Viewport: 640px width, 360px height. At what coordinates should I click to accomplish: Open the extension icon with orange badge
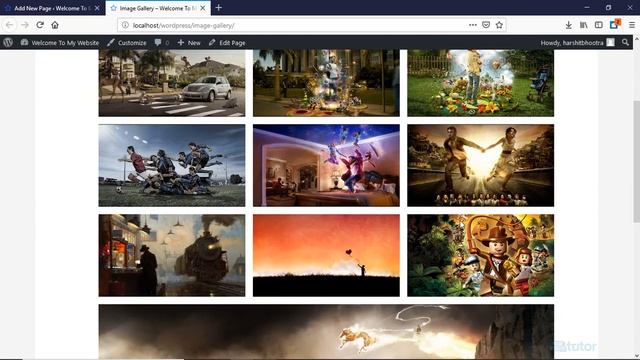point(615,24)
